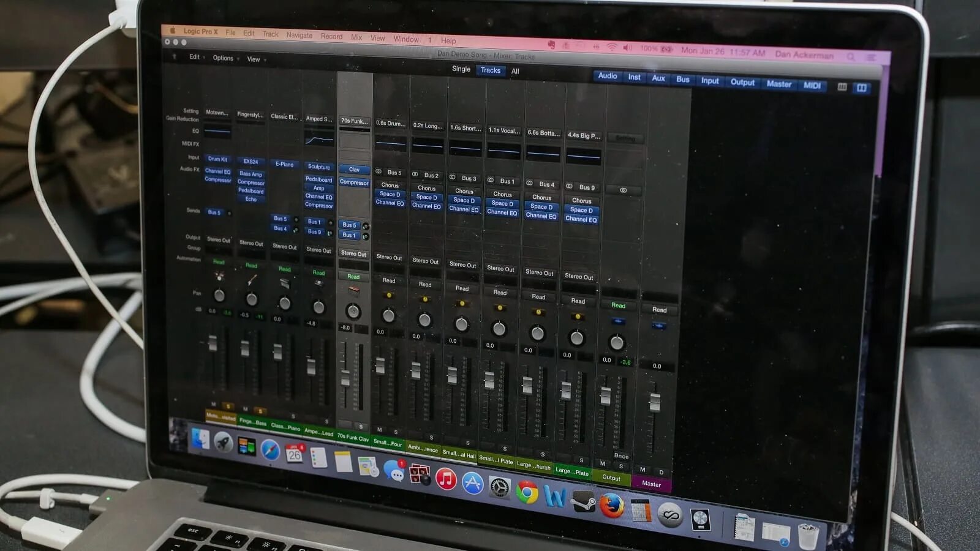The image size is (980, 551).
Task: Switch mixer to All view
Action: pyautogui.click(x=515, y=71)
